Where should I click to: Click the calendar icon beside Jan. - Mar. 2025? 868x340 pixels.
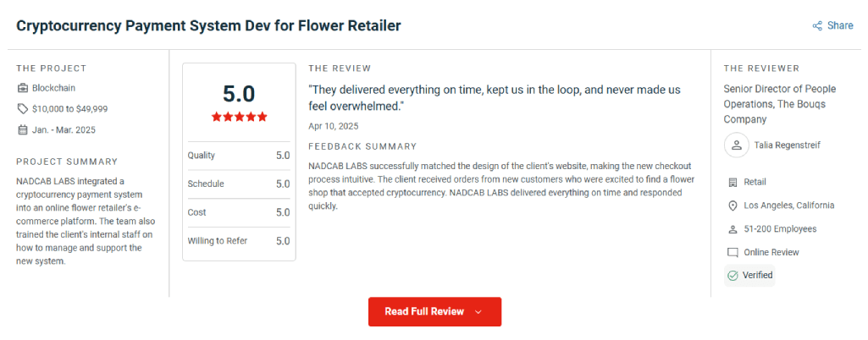[x=23, y=130]
